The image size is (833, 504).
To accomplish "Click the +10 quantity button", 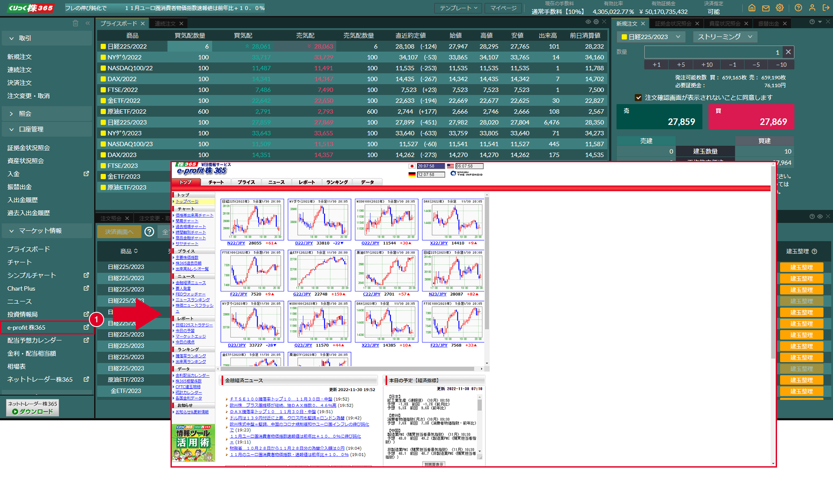I will [x=707, y=65].
